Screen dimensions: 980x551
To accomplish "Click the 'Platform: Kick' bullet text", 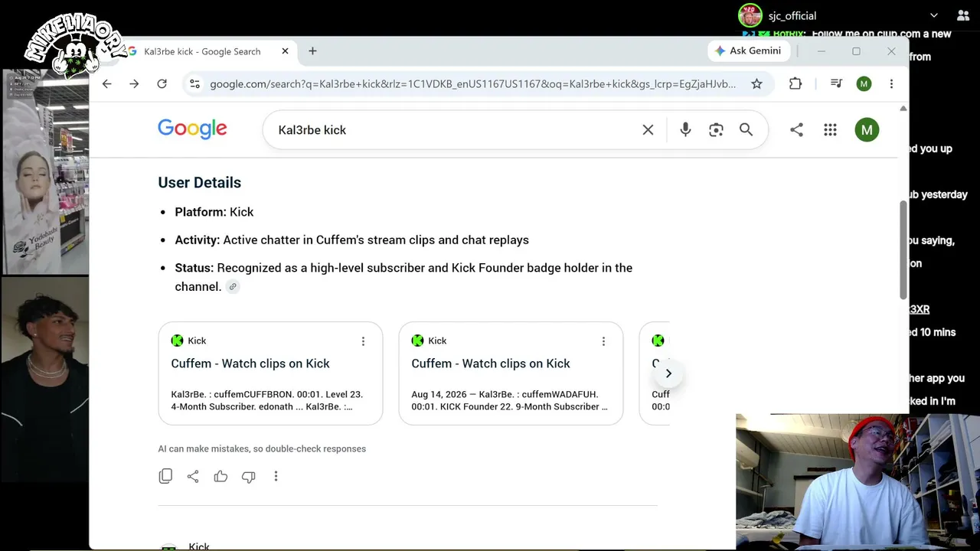I will point(214,212).
